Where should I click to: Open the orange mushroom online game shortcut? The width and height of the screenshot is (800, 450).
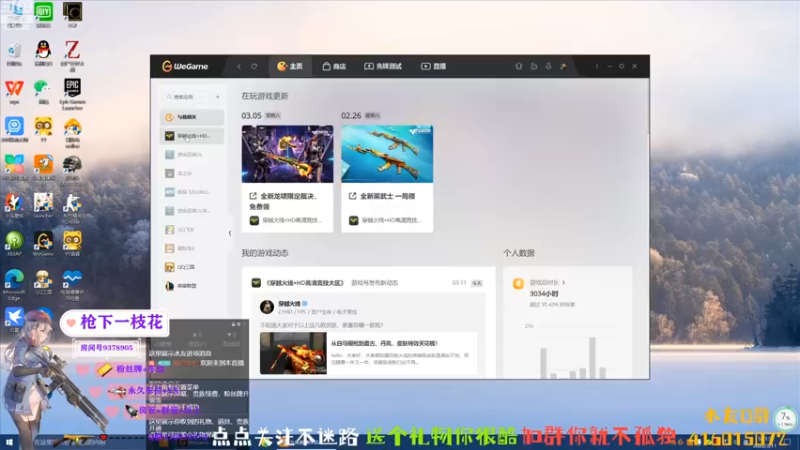(x=72, y=133)
